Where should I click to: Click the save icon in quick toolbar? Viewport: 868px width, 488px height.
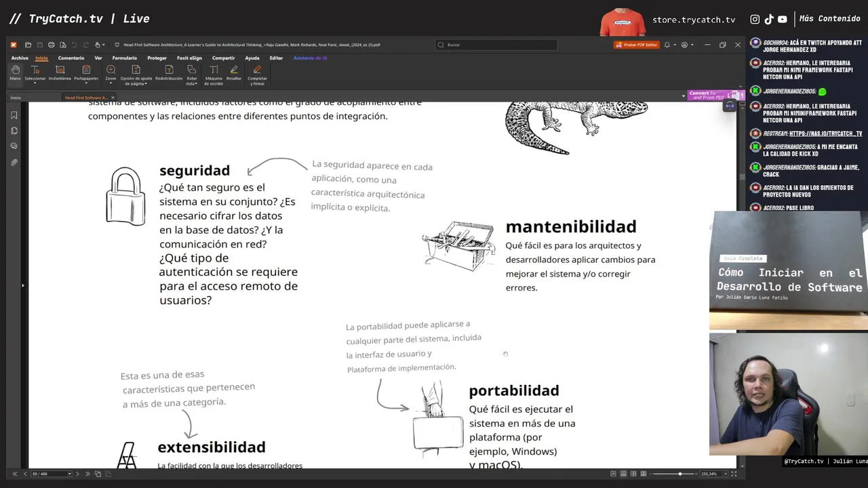click(x=39, y=45)
